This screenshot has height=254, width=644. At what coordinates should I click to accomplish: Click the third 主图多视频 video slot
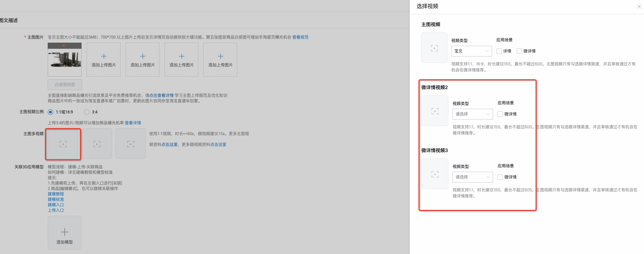point(131,144)
